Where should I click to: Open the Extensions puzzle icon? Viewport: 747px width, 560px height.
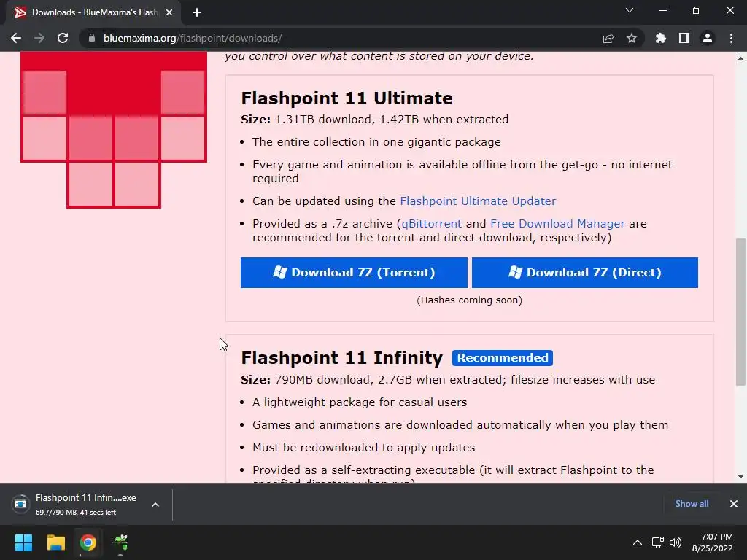click(x=660, y=38)
